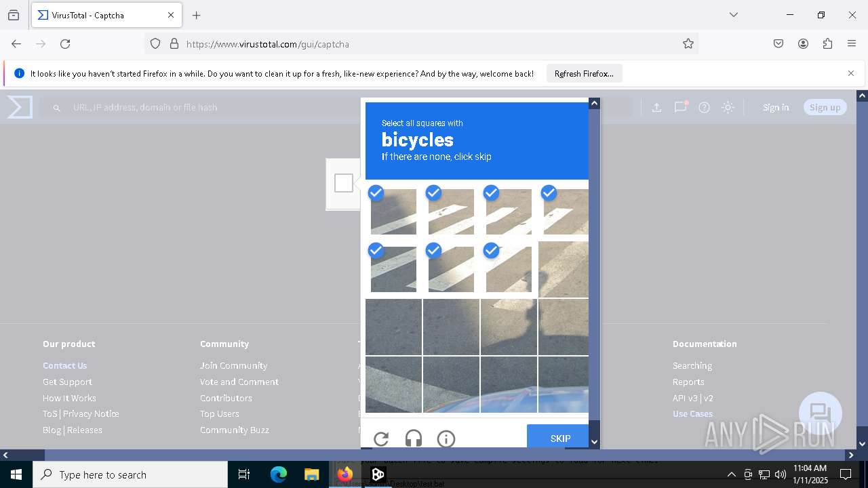Screen dimensions: 868x488
Task: Open Vote and Comment footer link
Action: (x=239, y=382)
